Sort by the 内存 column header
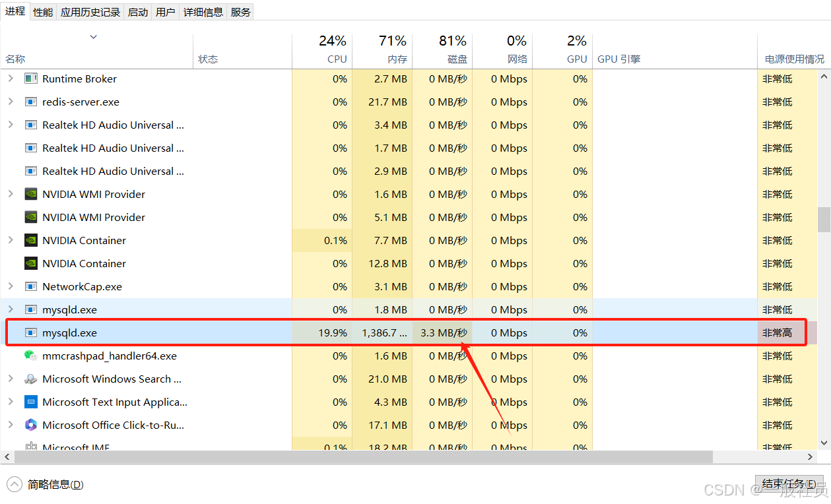This screenshot has width=831, height=504. click(x=382, y=50)
